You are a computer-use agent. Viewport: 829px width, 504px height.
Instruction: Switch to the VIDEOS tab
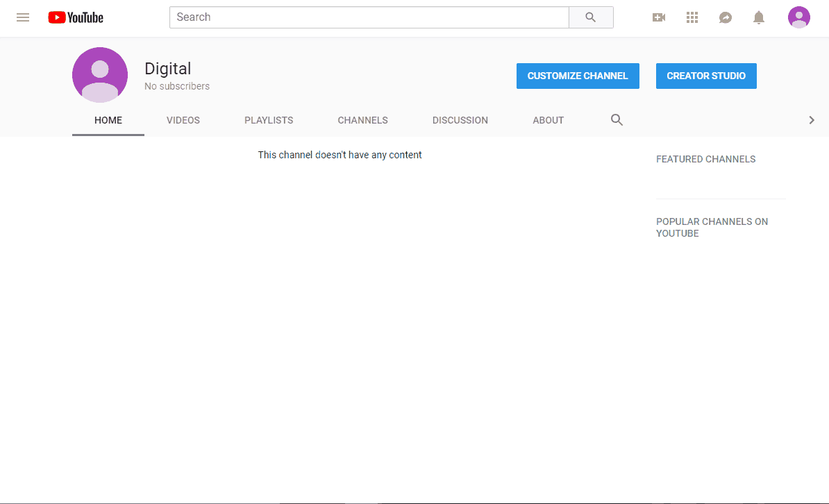click(x=183, y=120)
